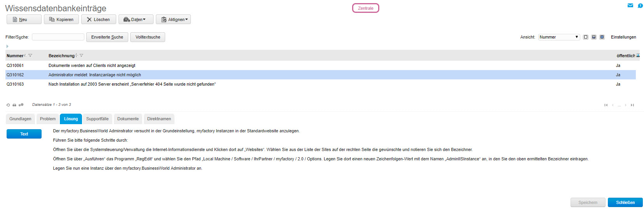Viewport: 644px width, 209px height.
Task: Select the Lösung tab
Action: tap(71, 119)
